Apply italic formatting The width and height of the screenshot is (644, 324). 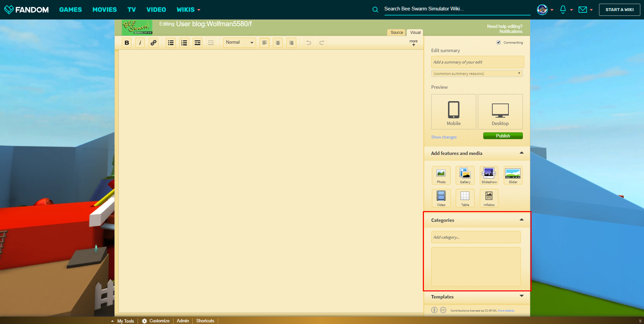click(x=140, y=43)
